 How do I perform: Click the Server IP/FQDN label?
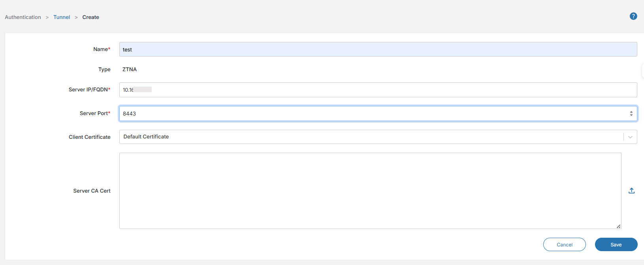coord(89,90)
